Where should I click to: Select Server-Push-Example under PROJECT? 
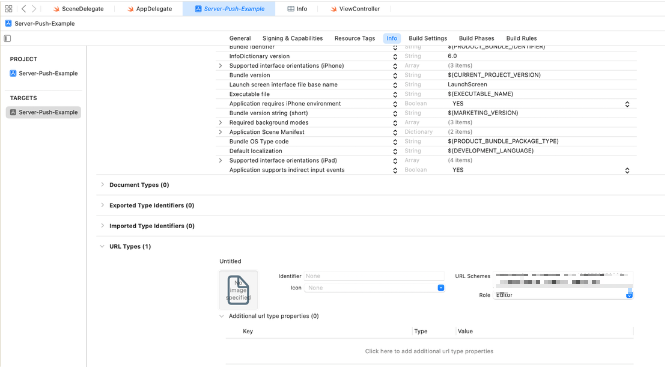(x=44, y=73)
